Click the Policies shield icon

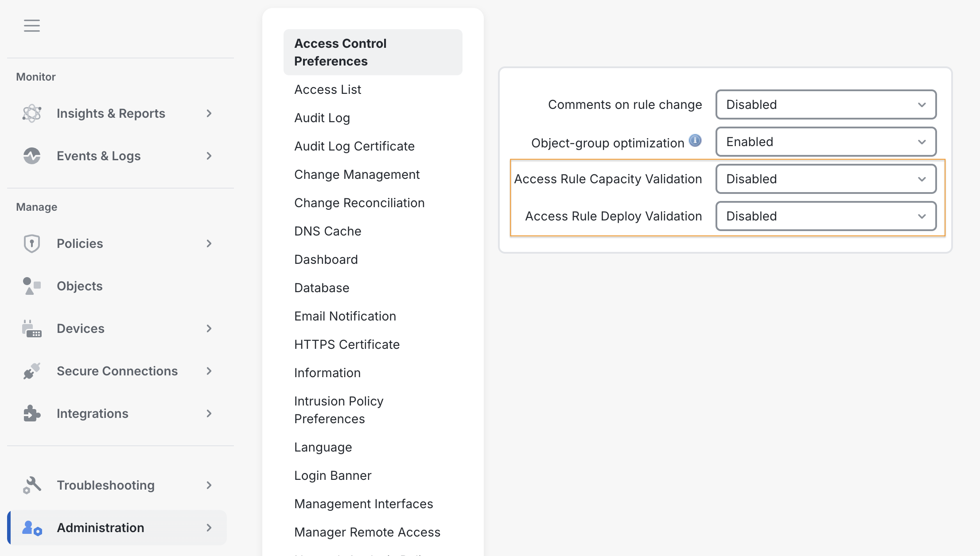pyautogui.click(x=32, y=243)
